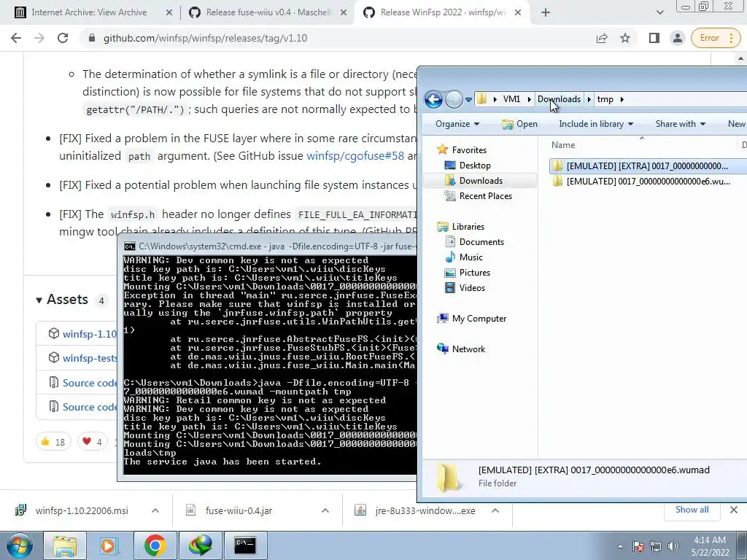Go to Downloads in the breadcrumb path

[x=559, y=99]
